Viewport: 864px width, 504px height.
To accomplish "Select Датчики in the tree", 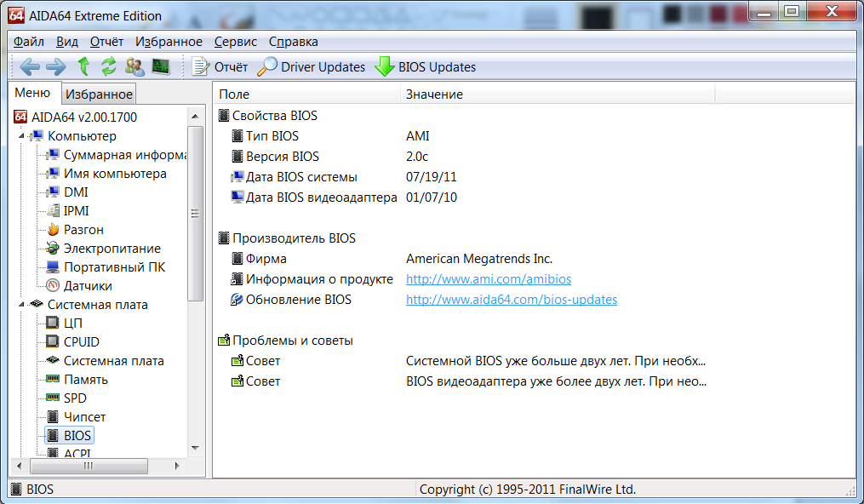I will click(88, 286).
